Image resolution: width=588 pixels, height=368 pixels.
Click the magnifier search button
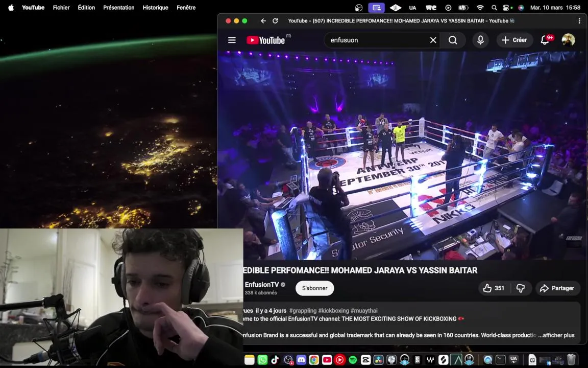(x=453, y=40)
